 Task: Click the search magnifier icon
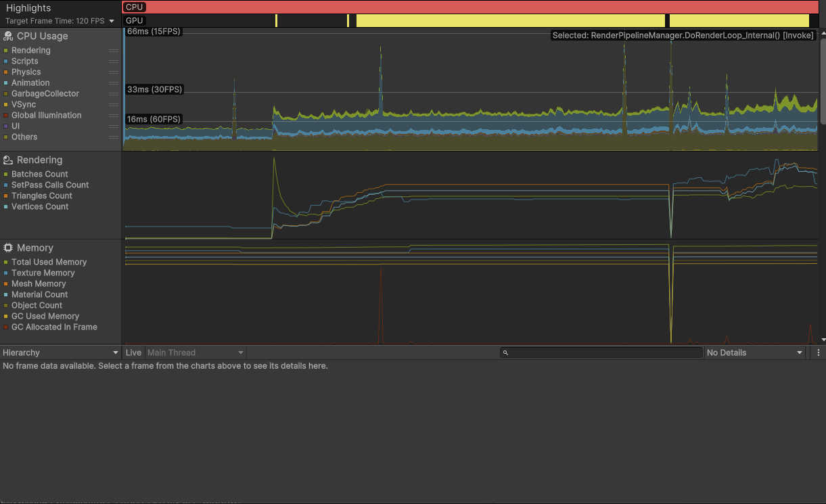point(505,352)
